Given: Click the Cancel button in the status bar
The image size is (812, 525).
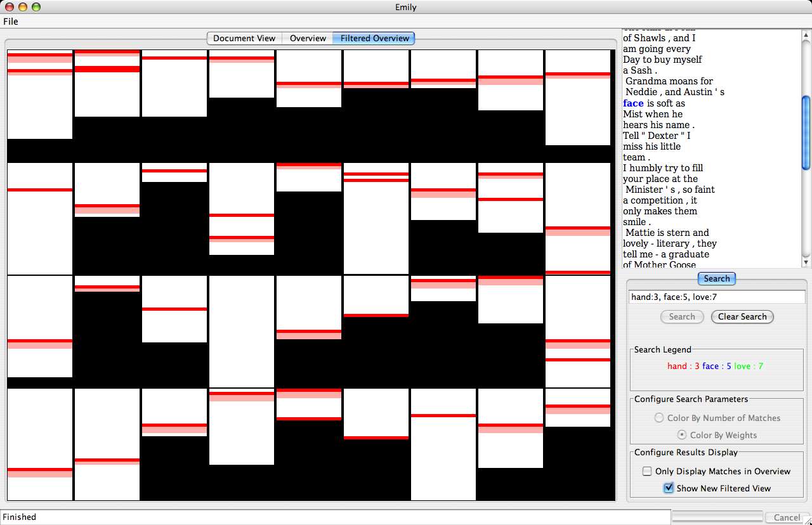Looking at the screenshot, I should pyautogui.click(x=787, y=517).
